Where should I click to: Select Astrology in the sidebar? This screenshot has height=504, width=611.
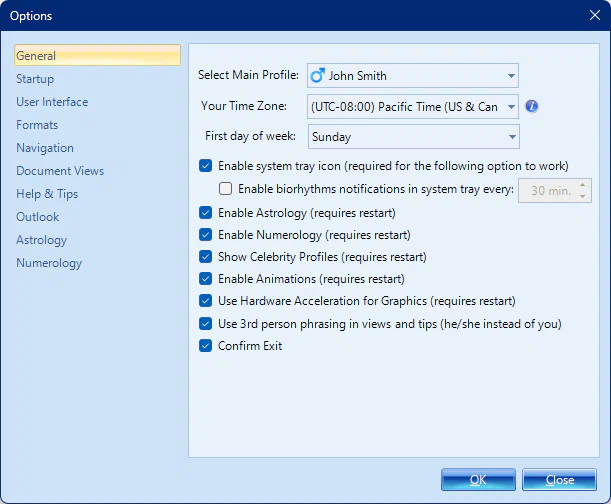click(41, 240)
